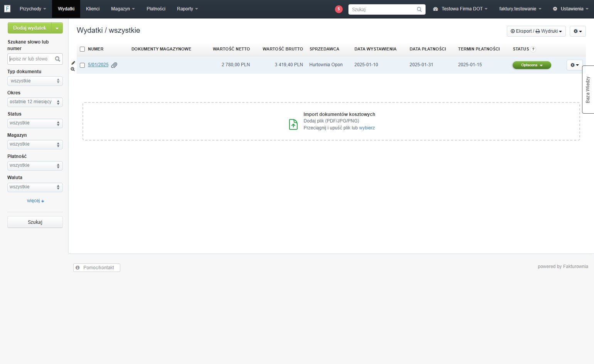Click the Pomoc/kontakt button
Screen dimensions: 594x364
[x=97, y=268]
